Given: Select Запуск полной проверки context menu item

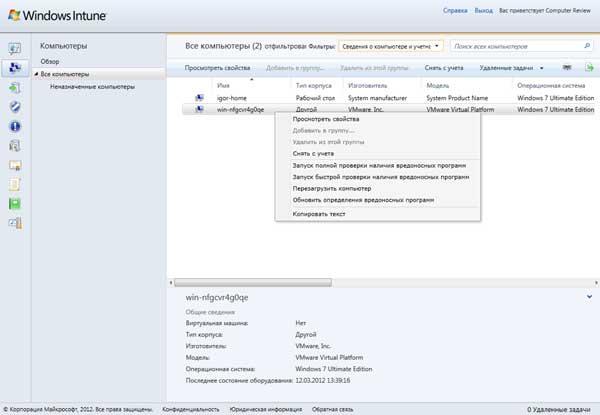Looking at the screenshot, I should click(x=379, y=165).
